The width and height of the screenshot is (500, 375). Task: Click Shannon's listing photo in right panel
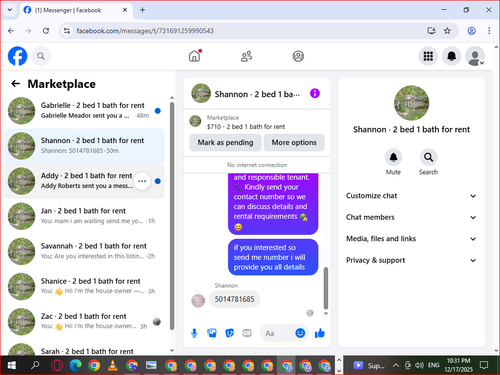click(x=411, y=103)
